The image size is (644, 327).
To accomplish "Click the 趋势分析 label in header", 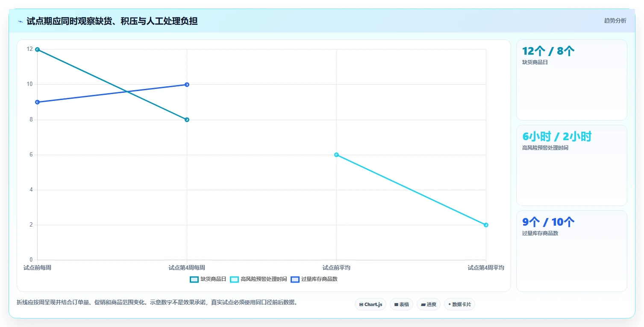I will [615, 21].
